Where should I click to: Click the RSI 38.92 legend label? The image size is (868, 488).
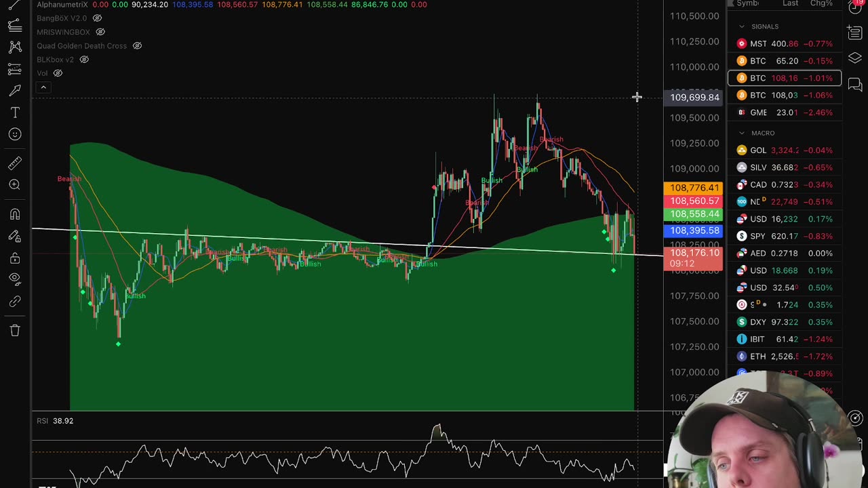click(x=55, y=421)
